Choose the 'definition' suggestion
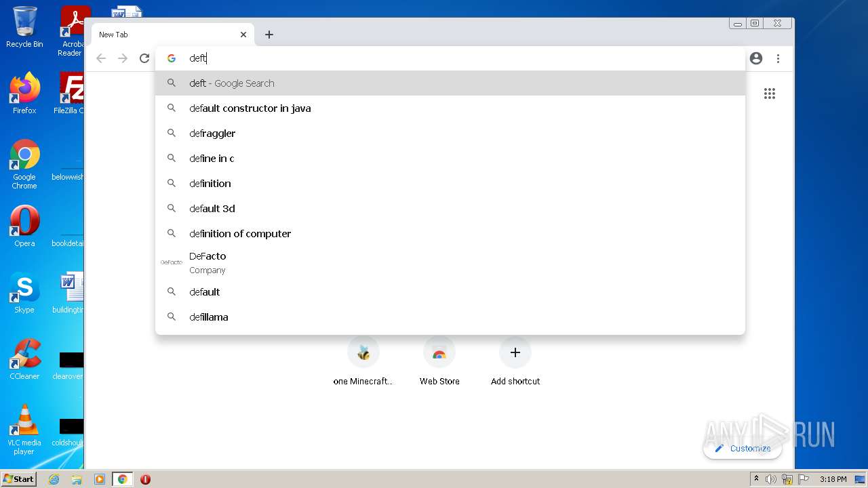This screenshot has height=488, width=868. (x=450, y=184)
